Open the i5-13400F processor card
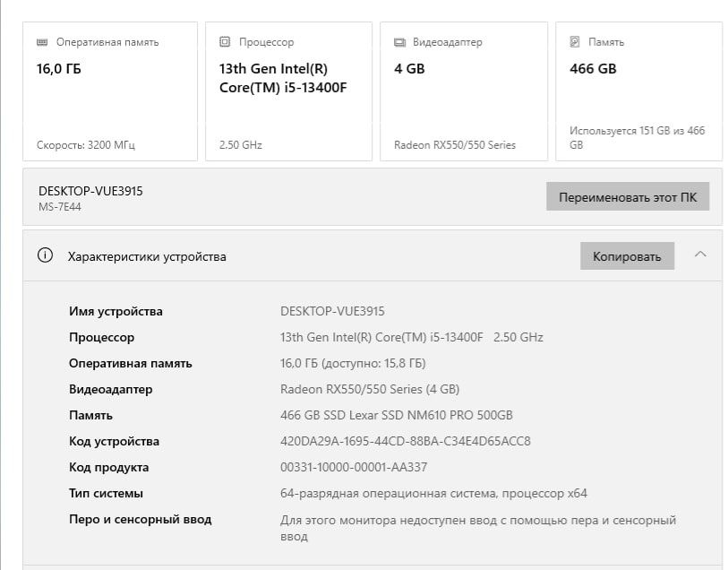 (x=288, y=91)
